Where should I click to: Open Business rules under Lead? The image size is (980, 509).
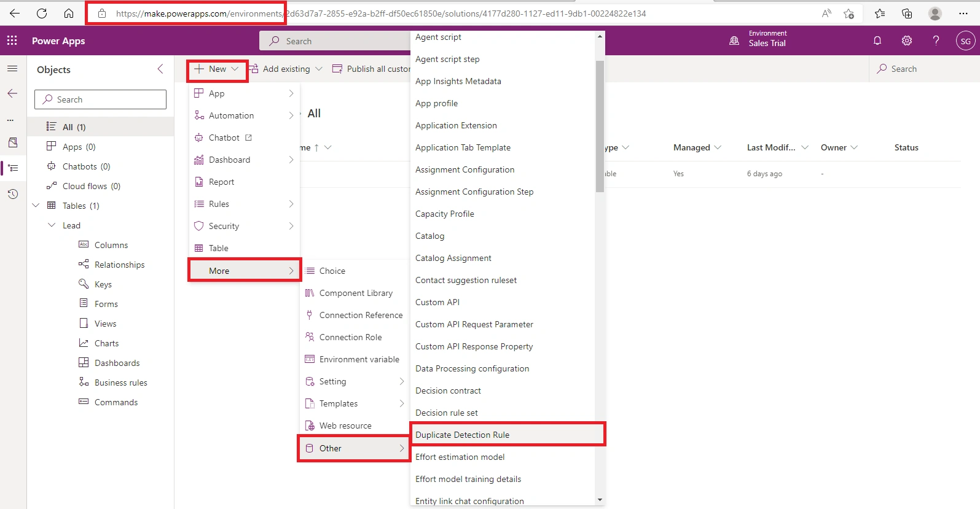coord(121,383)
